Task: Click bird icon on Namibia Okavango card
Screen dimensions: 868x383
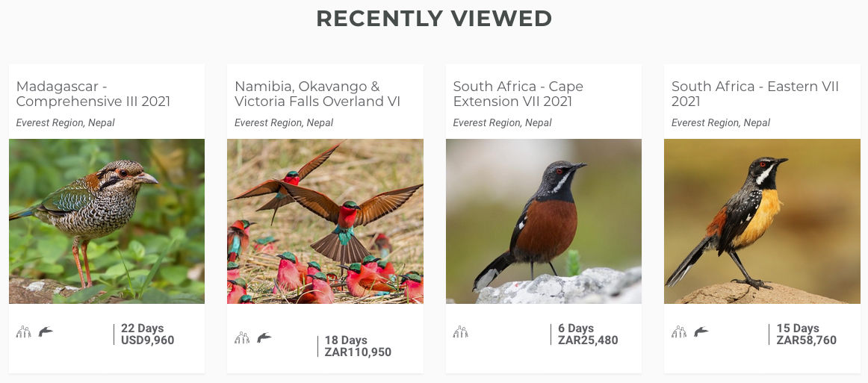Action: click(x=264, y=337)
